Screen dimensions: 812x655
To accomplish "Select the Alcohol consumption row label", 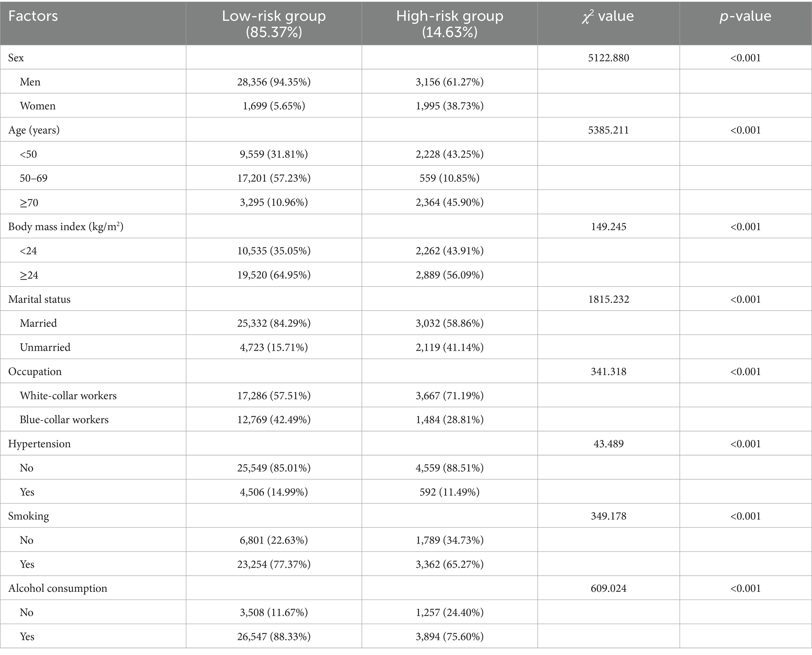I will click(x=58, y=588).
